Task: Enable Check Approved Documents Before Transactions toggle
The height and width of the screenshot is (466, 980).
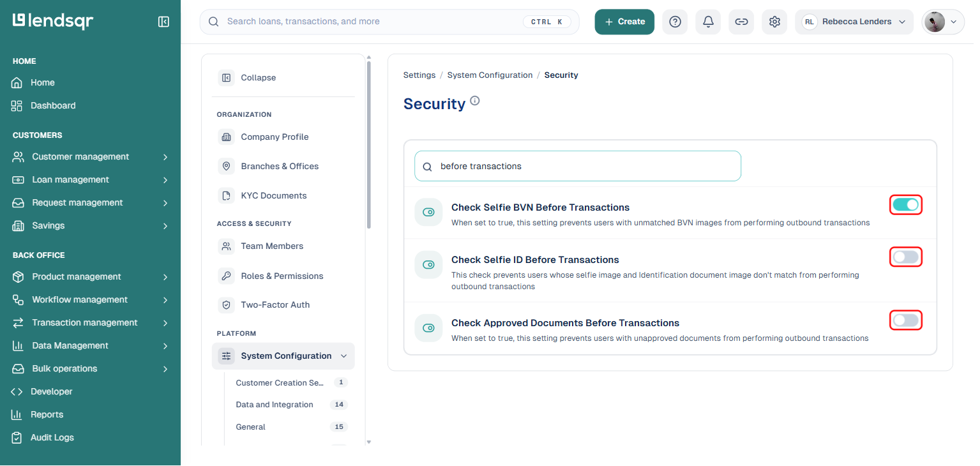Action: tap(906, 320)
